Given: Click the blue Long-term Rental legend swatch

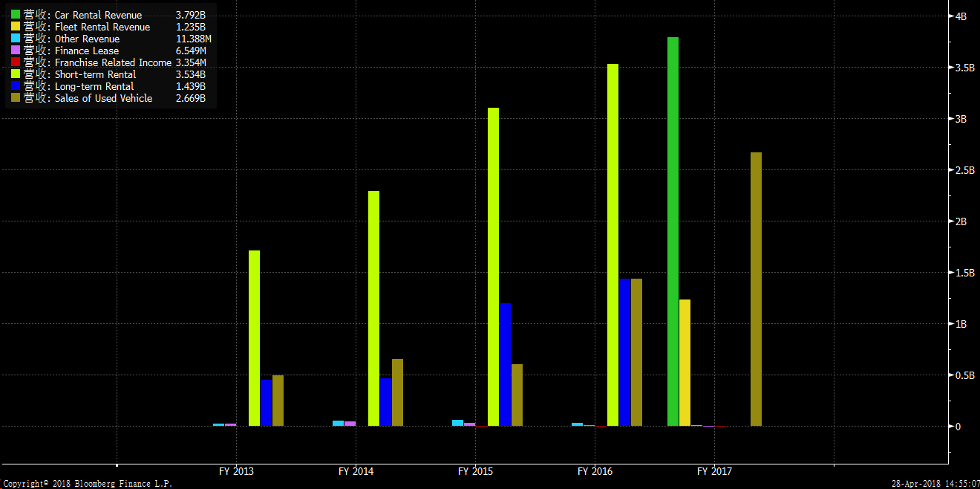Looking at the screenshot, I should coord(15,86).
